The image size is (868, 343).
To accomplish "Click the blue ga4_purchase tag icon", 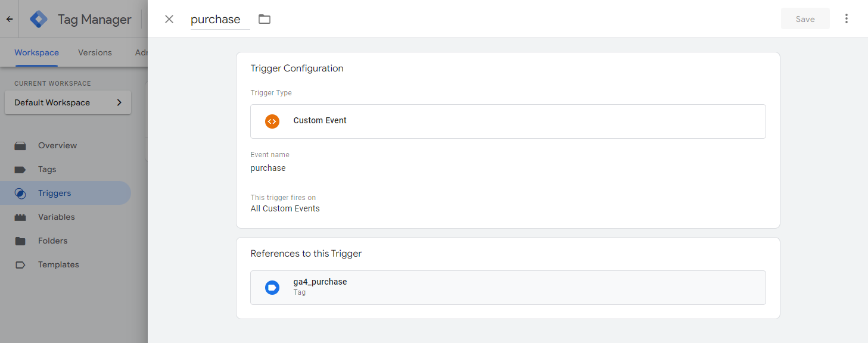I will click(272, 288).
